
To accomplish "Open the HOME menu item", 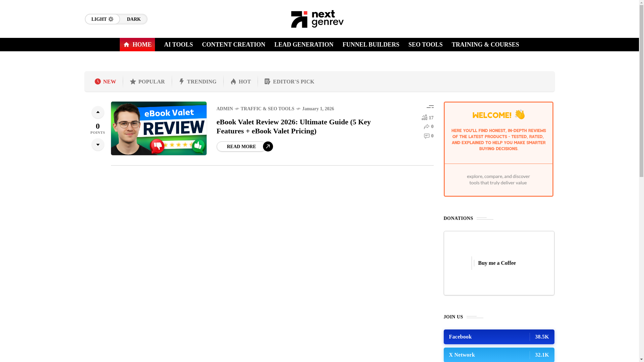I will [137, 45].
